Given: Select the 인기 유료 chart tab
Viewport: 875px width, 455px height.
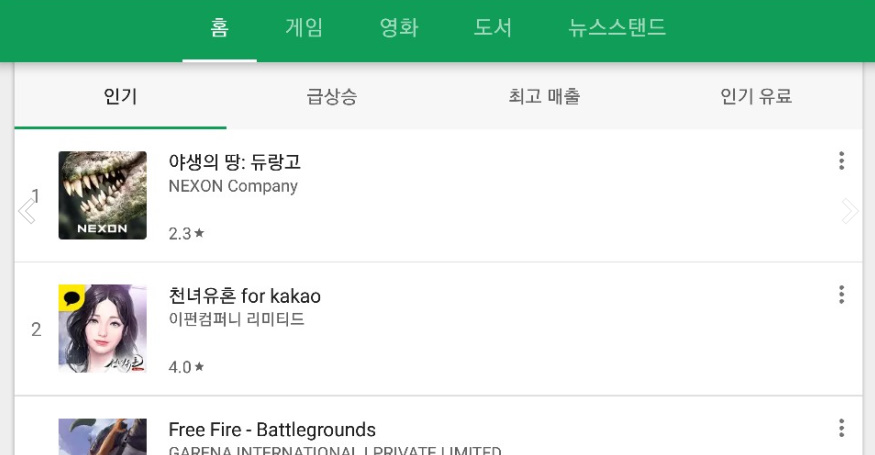Looking at the screenshot, I should 756,97.
